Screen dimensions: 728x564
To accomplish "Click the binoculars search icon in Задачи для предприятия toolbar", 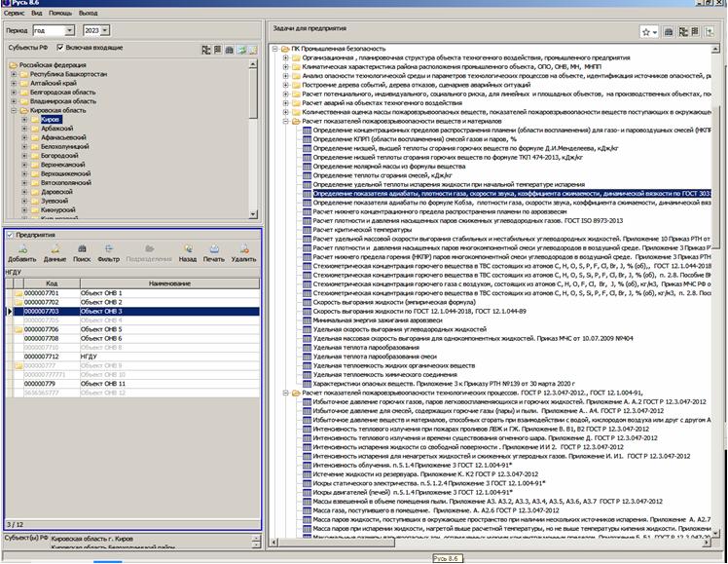I will tap(669, 32).
